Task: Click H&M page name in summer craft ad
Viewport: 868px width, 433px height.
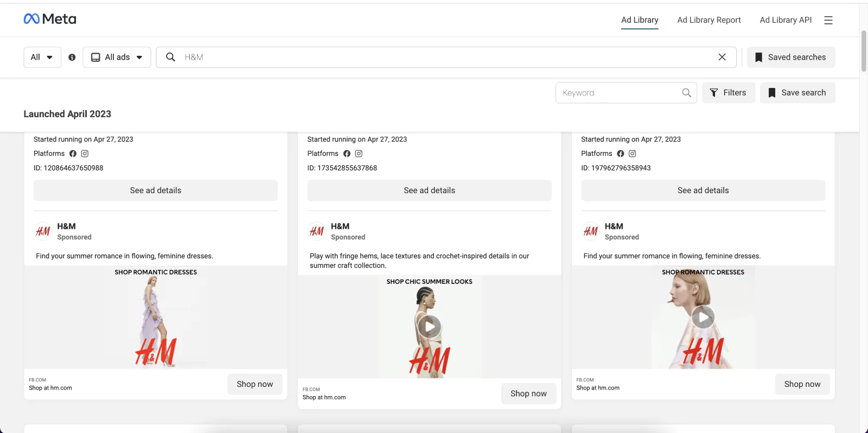Action: coord(340,226)
